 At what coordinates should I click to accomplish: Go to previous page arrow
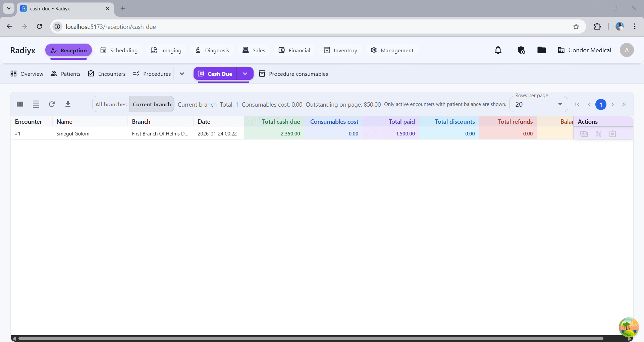[589, 104]
